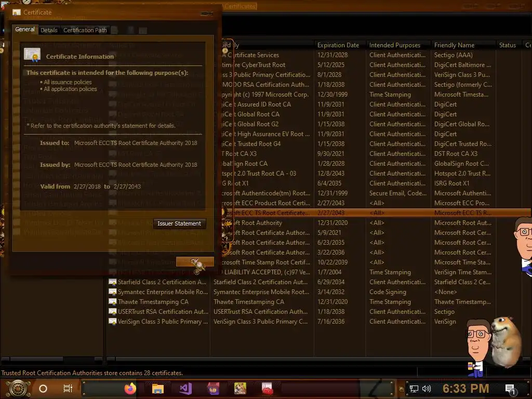The image size is (532, 399).
Task: Select the General tab
Action: point(25,30)
